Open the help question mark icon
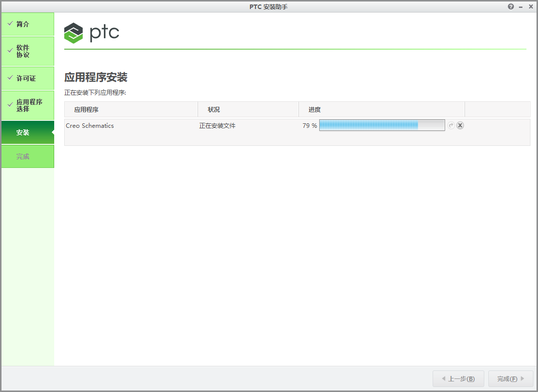Viewport: 538px width, 392px height. pos(510,7)
